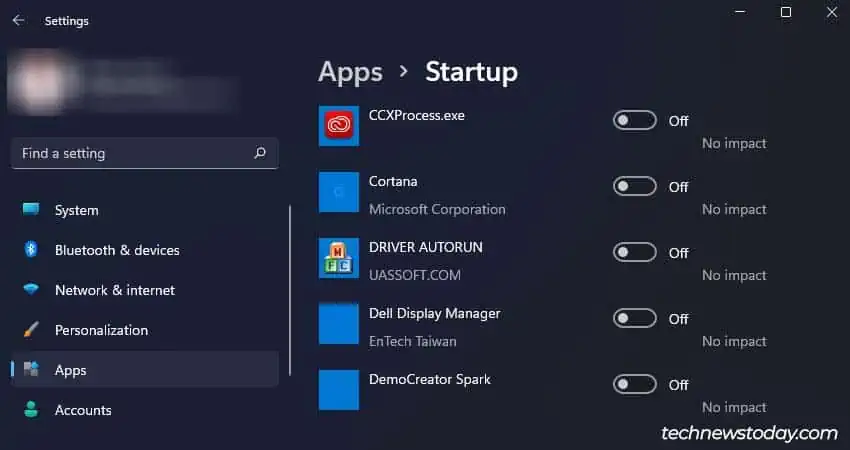Enable Cortana at startup
The width and height of the screenshot is (850, 450).
[x=635, y=187]
